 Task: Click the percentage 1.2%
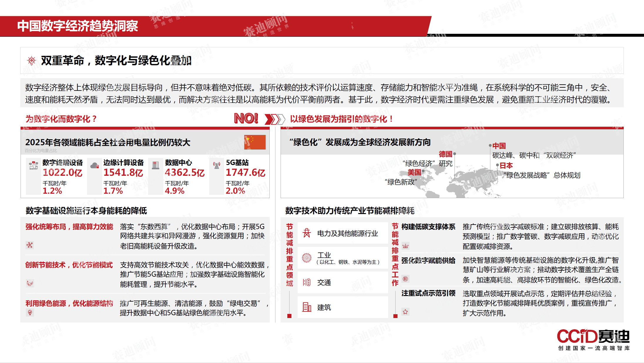(52, 191)
